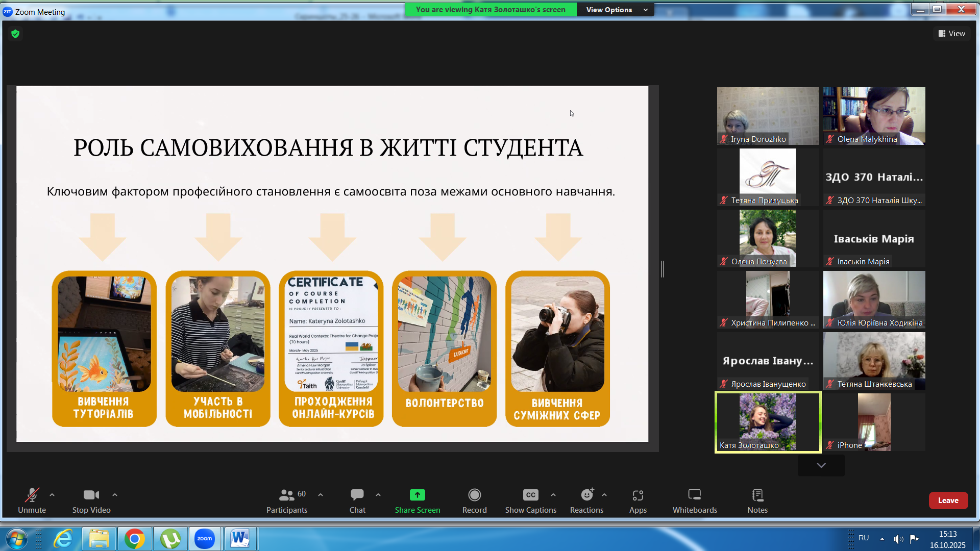980x551 pixels.
Task: Expand audio settings arrow beside Unmute
Action: point(52,494)
